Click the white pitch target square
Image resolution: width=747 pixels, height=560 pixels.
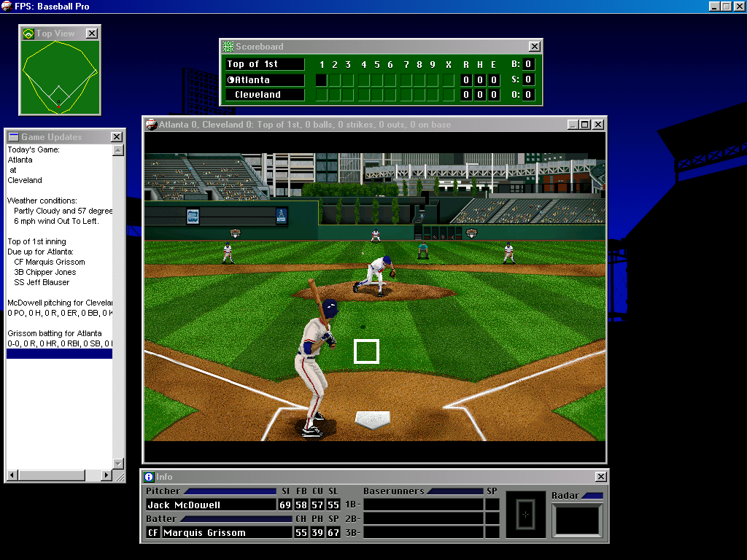[x=366, y=351]
